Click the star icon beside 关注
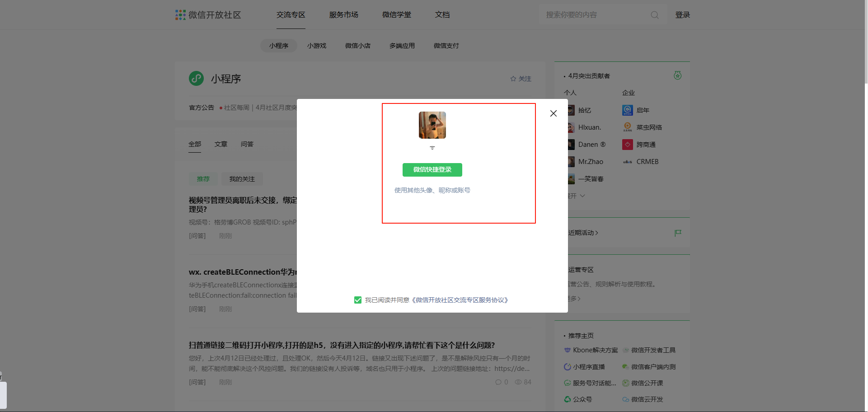This screenshot has width=868, height=412. click(513, 79)
